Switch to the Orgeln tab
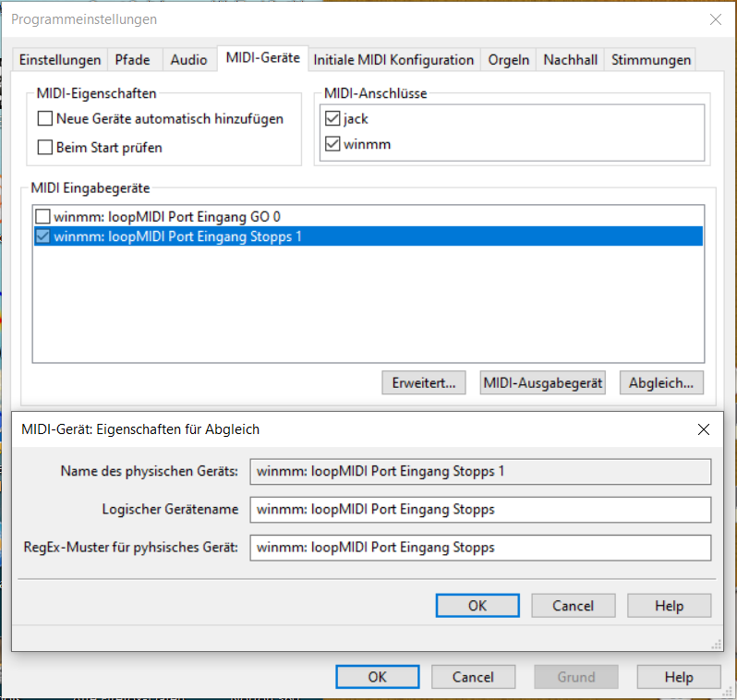The width and height of the screenshot is (737, 700). (x=509, y=60)
